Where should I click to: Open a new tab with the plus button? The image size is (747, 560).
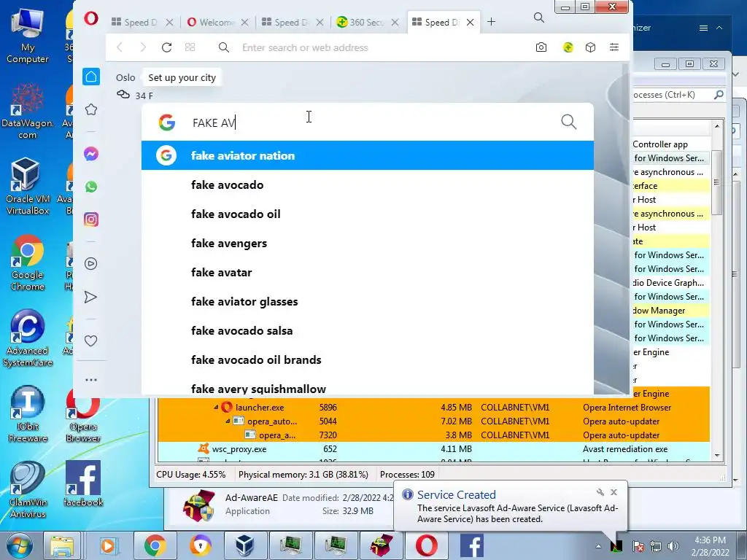point(491,22)
